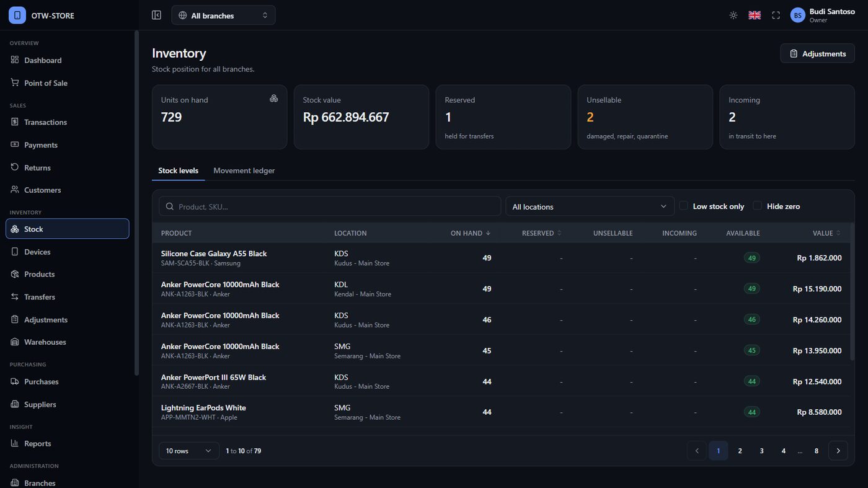Switch to Movement ledger tab
Screen dimensions: 868x488
coord(244,171)
